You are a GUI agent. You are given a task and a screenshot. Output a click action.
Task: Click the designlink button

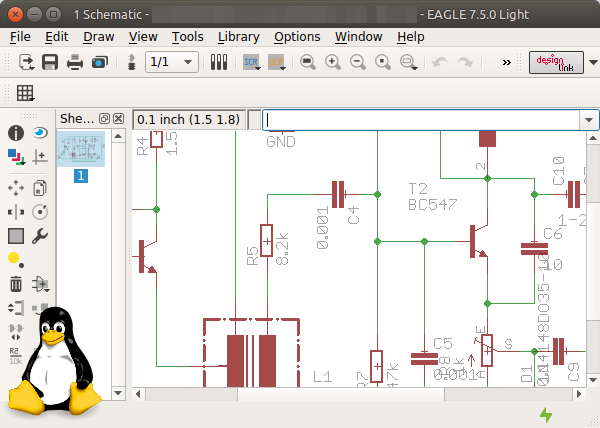click(556, 62)
